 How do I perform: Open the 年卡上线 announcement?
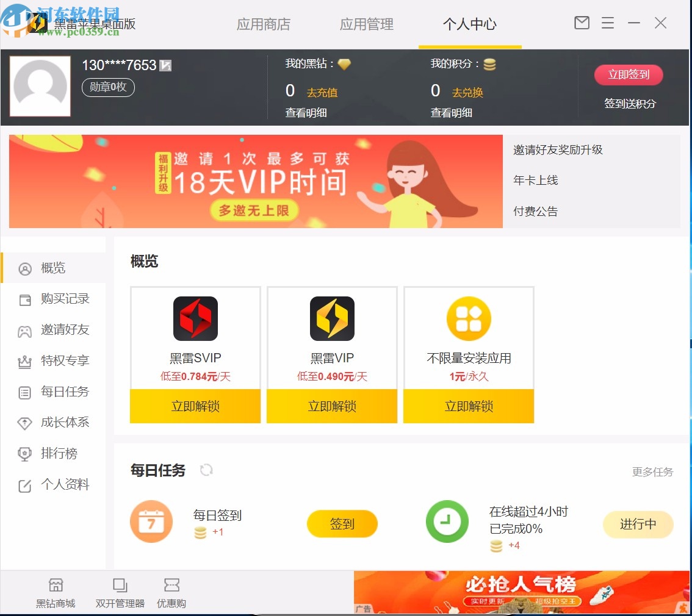(535, 181)
